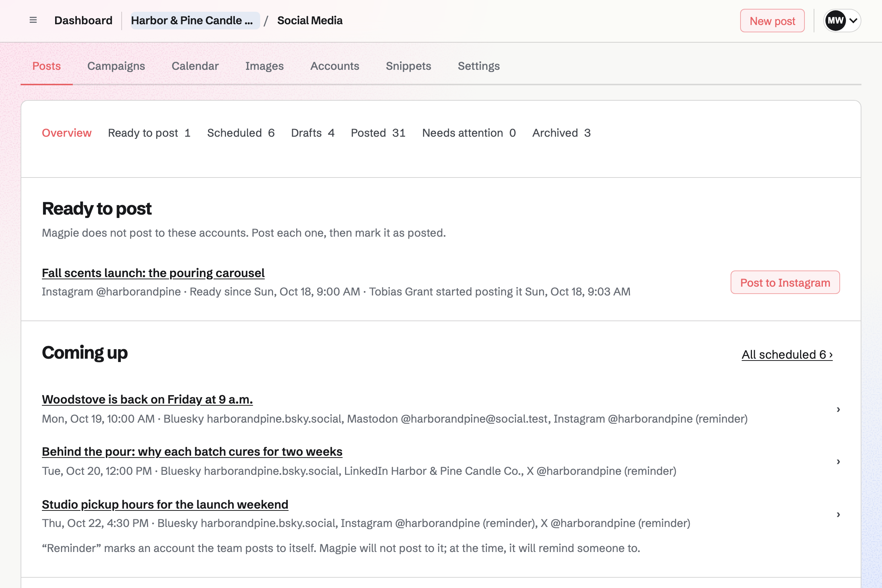Open Social Media breadcrumb
This screenshot has width=882, height=588.
(x=310, y=20)
